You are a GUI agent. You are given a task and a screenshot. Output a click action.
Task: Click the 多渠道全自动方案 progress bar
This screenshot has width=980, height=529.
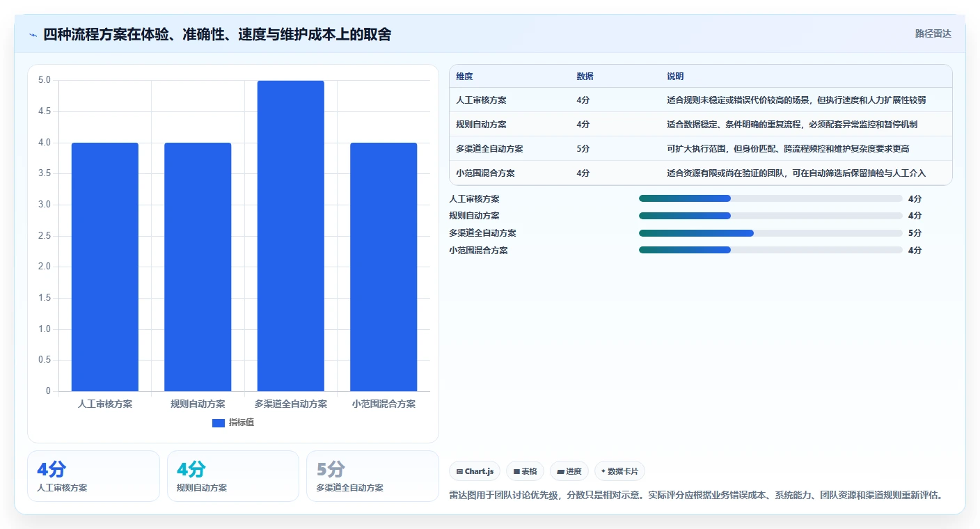[x=770, y=233]
